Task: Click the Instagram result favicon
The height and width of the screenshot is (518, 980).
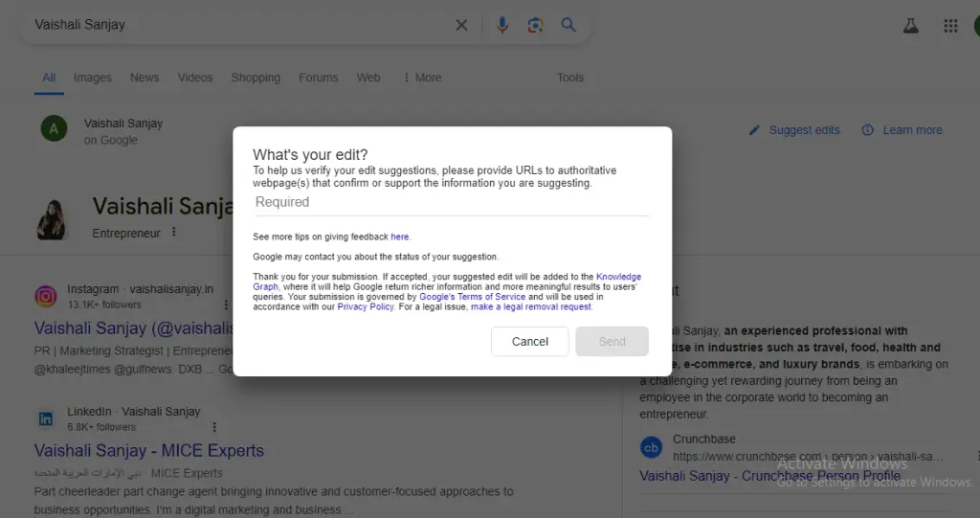Action: coord(46,296)
